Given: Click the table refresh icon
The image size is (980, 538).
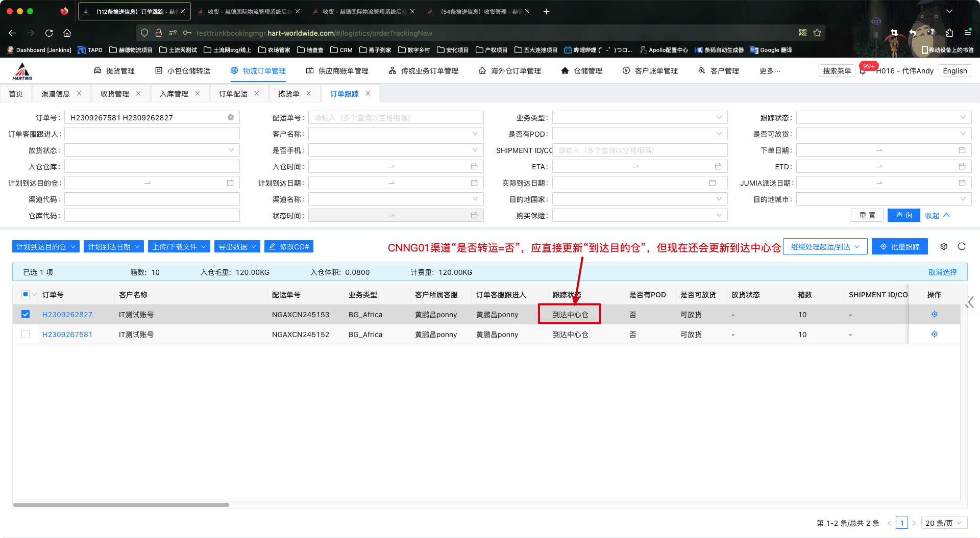Looking at the screenshot, I should [x=962, y=246].
